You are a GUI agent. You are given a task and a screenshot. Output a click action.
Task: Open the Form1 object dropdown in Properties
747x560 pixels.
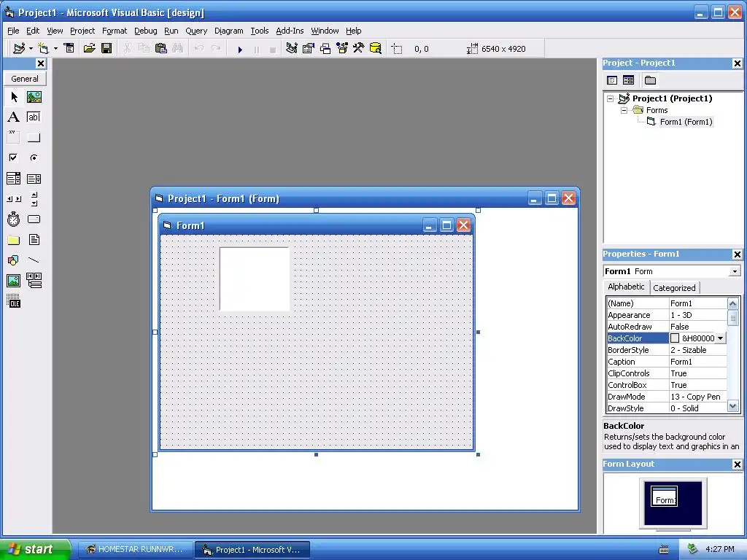tap(735, 271)
